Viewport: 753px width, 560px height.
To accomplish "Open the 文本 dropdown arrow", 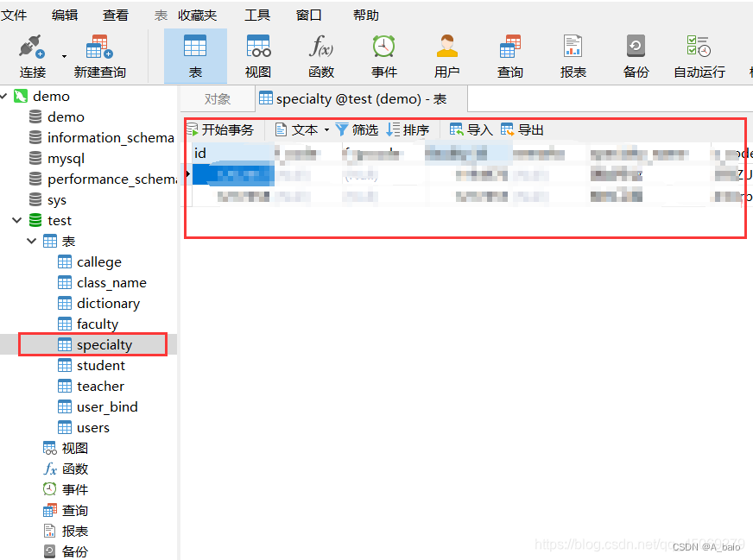I will (x=326, y=130).
